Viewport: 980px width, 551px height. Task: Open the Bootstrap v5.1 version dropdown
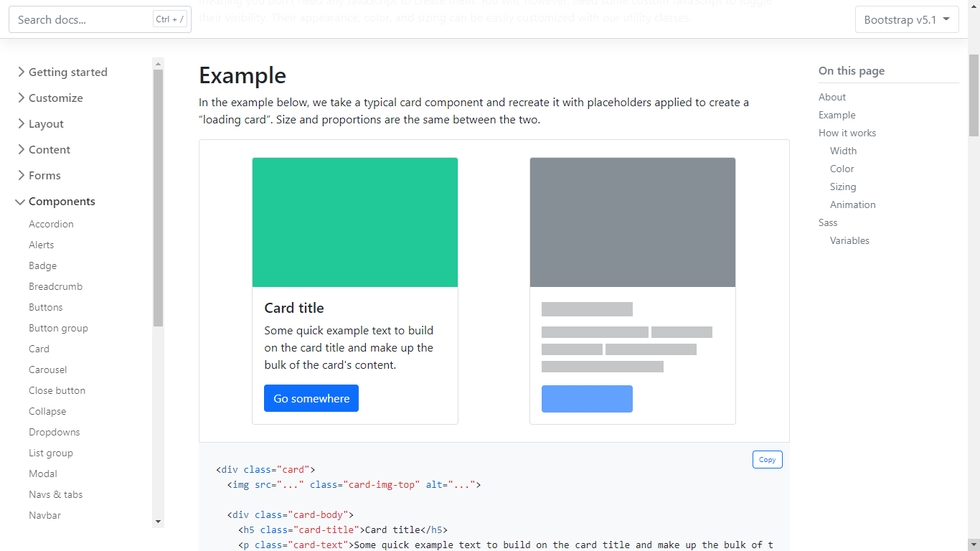tap(907, 19)
